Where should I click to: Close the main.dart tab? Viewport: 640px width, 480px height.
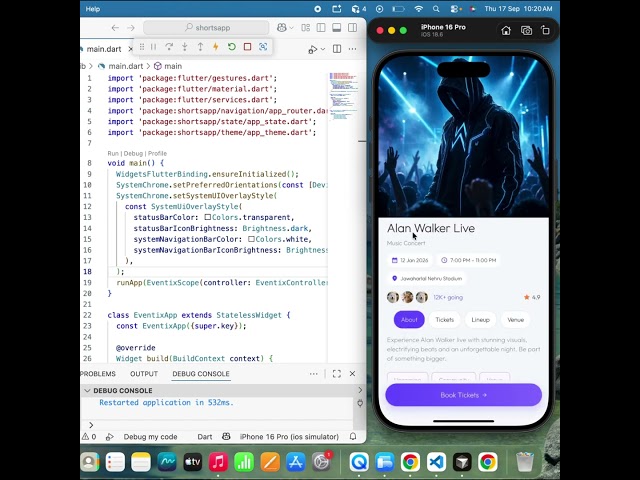click(130, 49)
